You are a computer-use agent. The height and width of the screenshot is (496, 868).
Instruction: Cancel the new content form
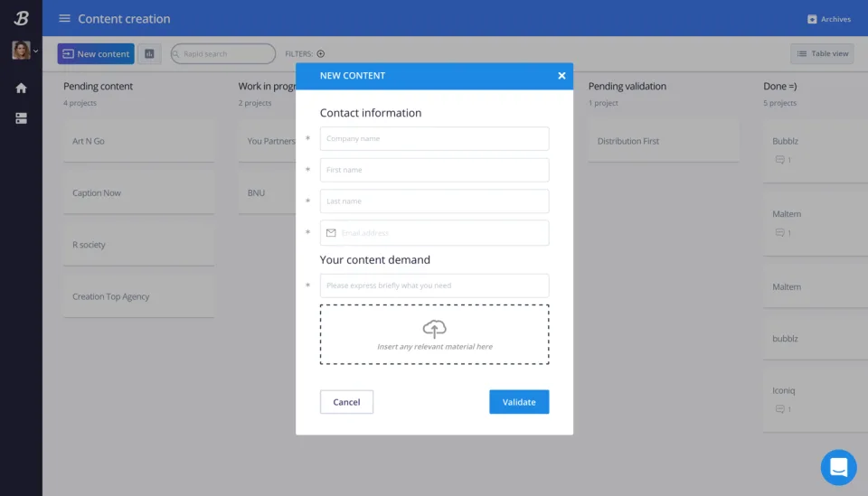[x=346, y=402]
